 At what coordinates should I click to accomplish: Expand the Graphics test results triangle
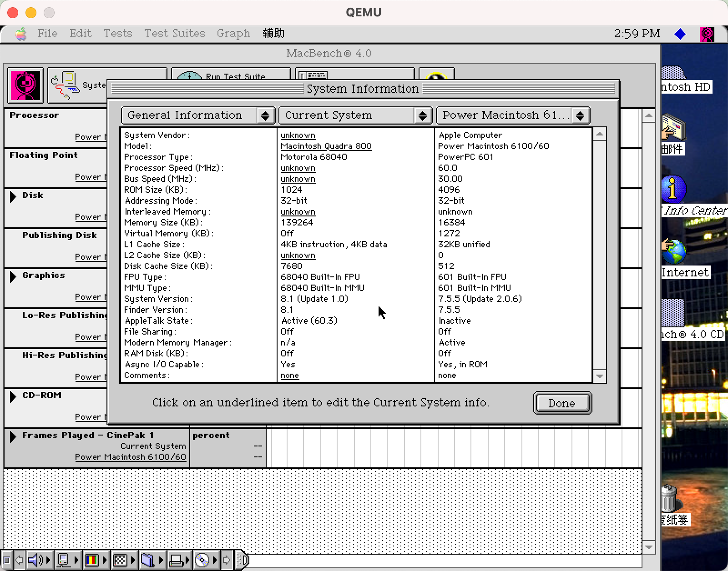[x=12, y=275]
